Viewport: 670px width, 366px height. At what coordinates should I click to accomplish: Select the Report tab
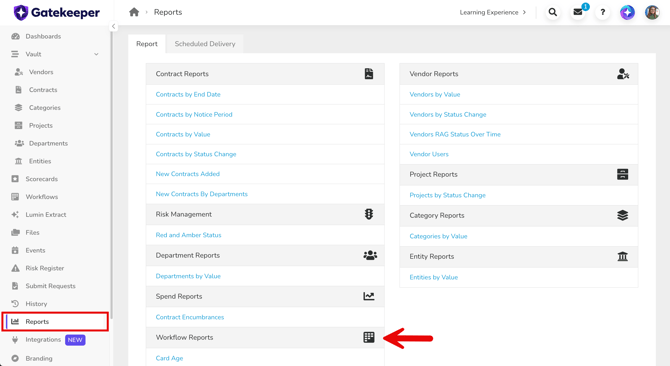point(147,44)
